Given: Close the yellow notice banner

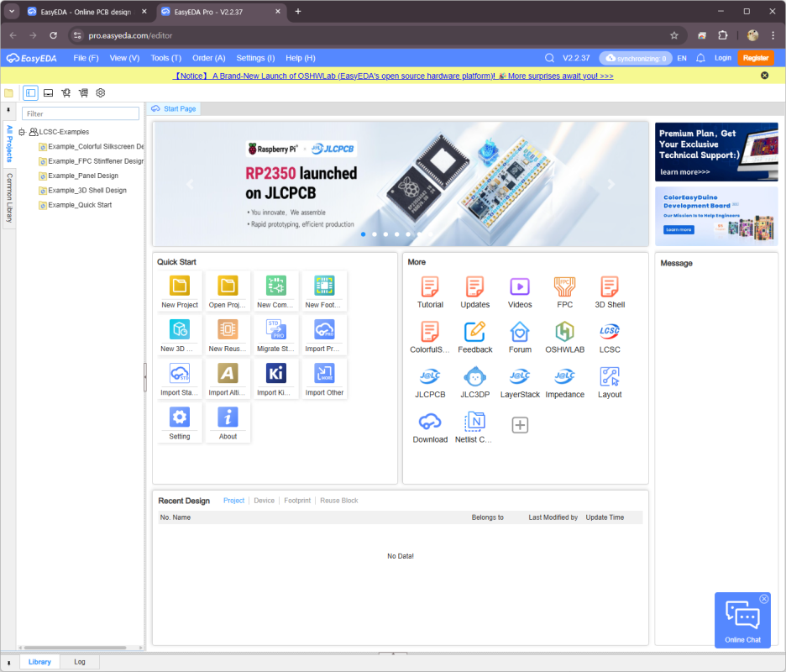Looking at the screenshot, I should click(764, 76).
